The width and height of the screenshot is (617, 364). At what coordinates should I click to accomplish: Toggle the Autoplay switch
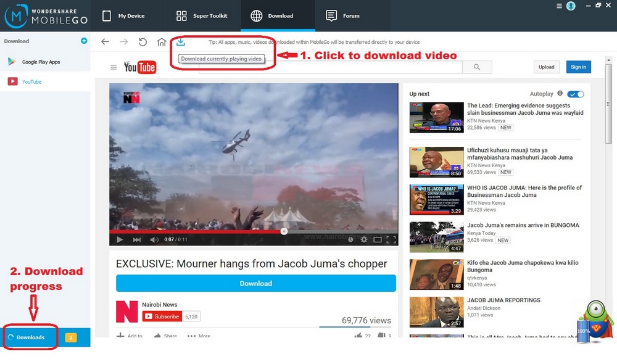(x=575, y=94)
